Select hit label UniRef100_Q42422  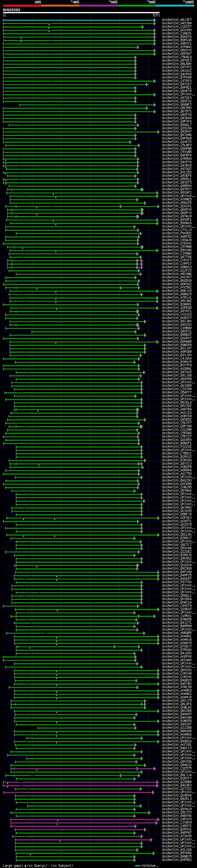click(x=177, y=71)
